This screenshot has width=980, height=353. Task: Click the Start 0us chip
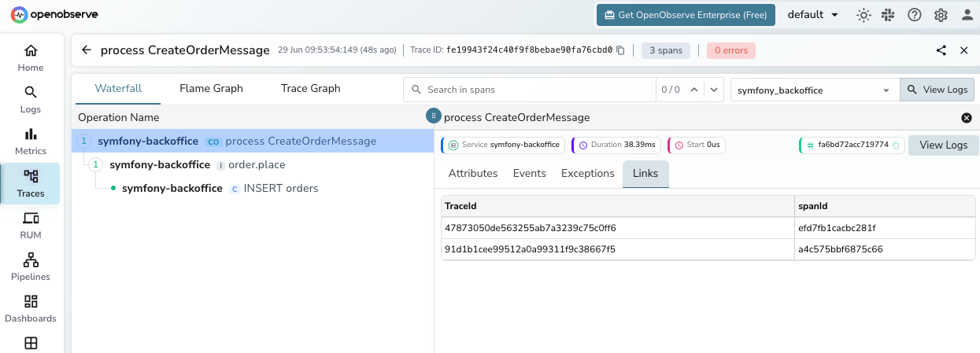[697, 145]
